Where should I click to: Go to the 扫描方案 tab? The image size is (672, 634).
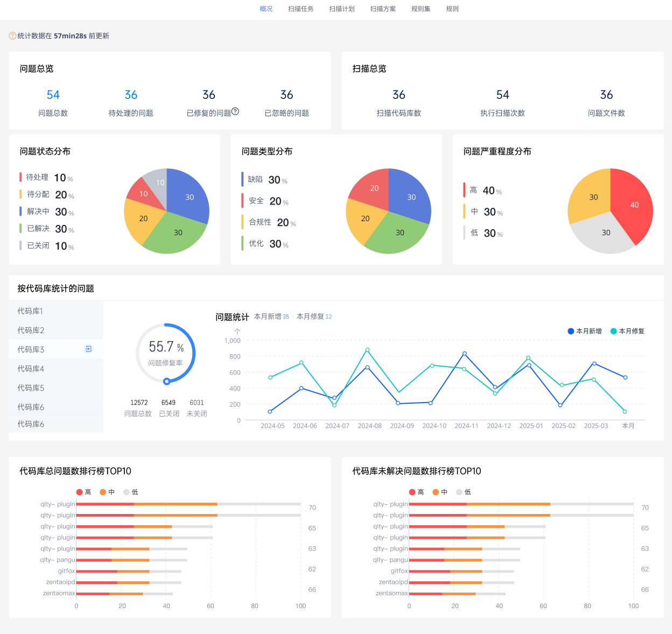[x=383, y=9]
